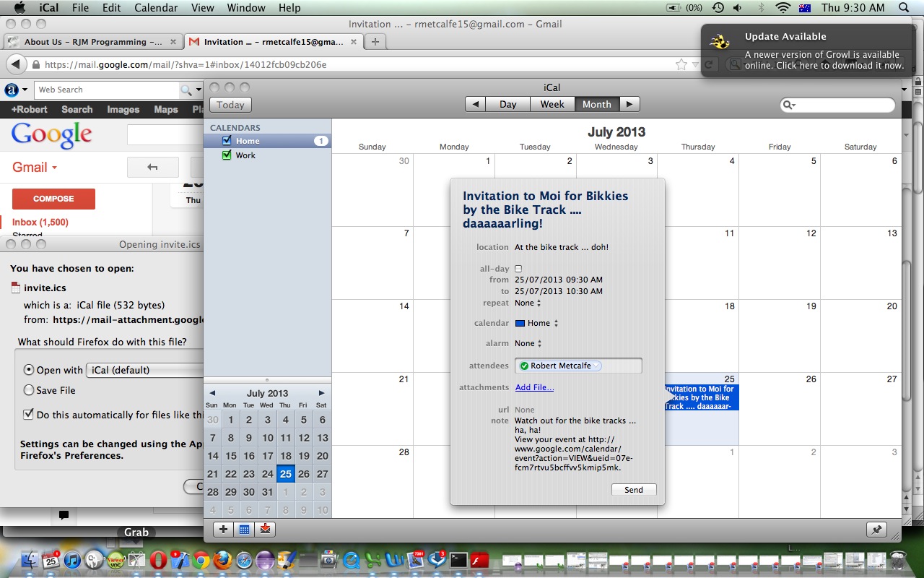Open the repeat None dropdown
This screenshot has height=578, width=924.
tap(528, 303)
